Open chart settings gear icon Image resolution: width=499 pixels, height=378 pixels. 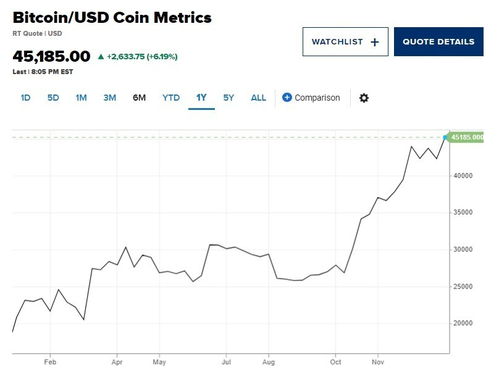[x=364, y=98]
